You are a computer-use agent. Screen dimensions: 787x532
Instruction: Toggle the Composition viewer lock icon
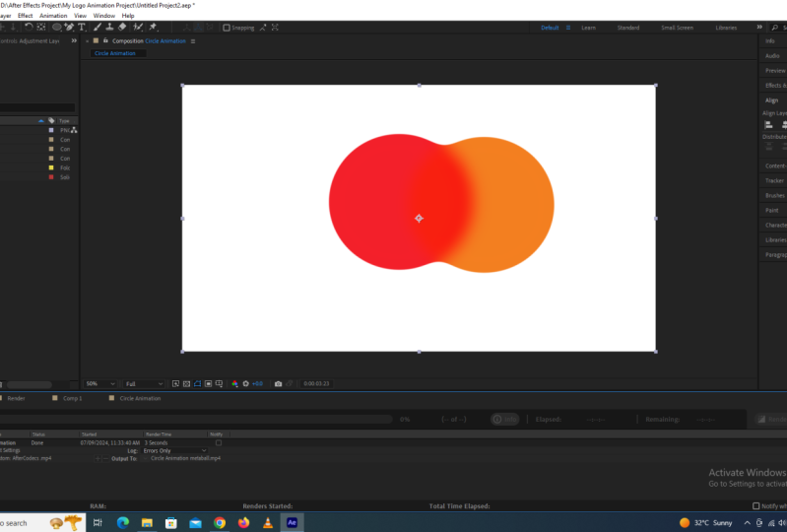tap(105, 40)
